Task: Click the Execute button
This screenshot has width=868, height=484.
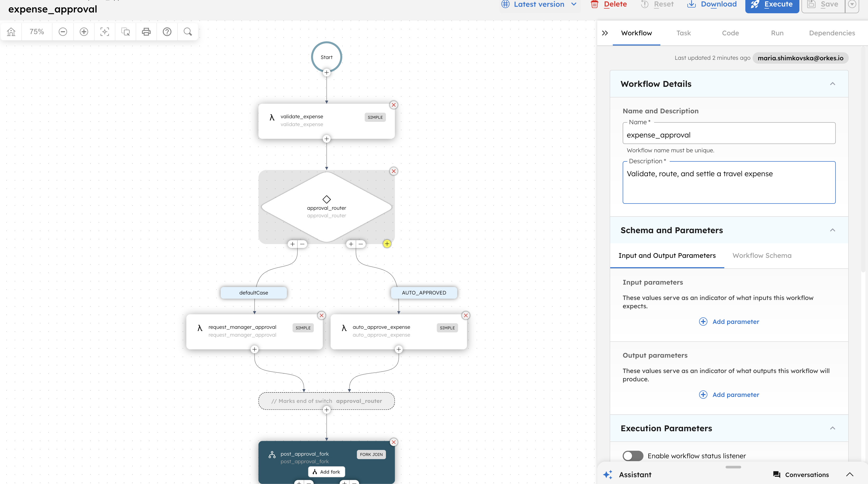Action: (772, 5)
